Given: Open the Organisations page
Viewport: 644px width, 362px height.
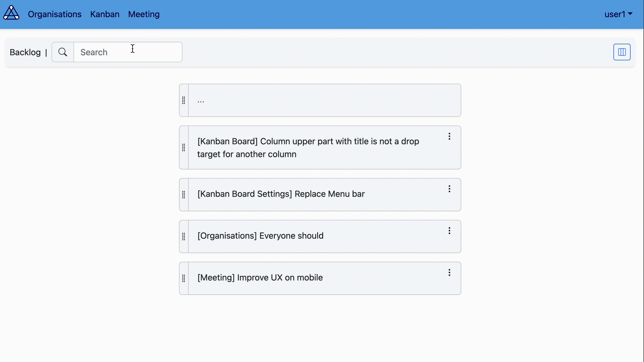Looking at the screenshot, I should pyautogui.click(x=54, y=14).
